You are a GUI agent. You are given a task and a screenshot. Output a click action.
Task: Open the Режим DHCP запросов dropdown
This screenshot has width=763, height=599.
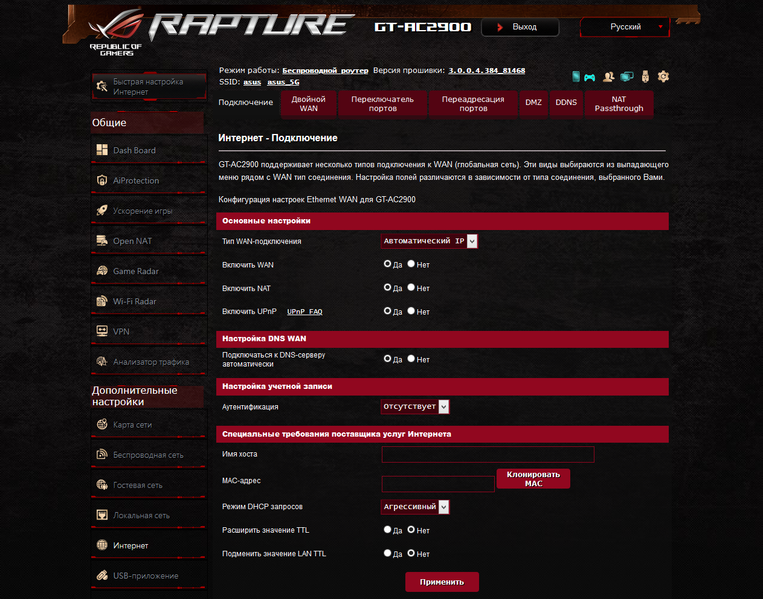[x=415, y=507]
